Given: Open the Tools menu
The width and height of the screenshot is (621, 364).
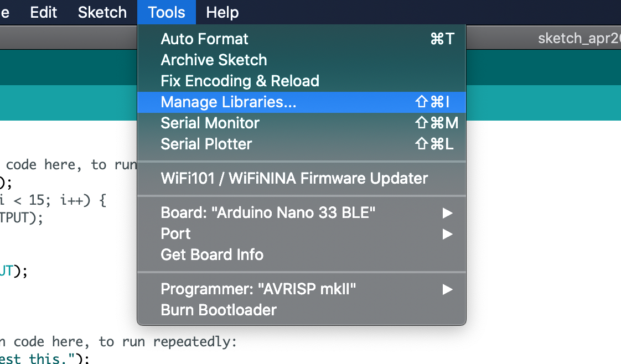Looking at the screenshot, I should point(166,12).
